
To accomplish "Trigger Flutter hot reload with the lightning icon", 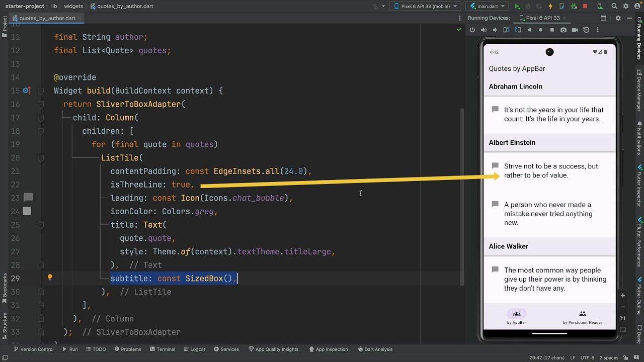I will 550,6.
